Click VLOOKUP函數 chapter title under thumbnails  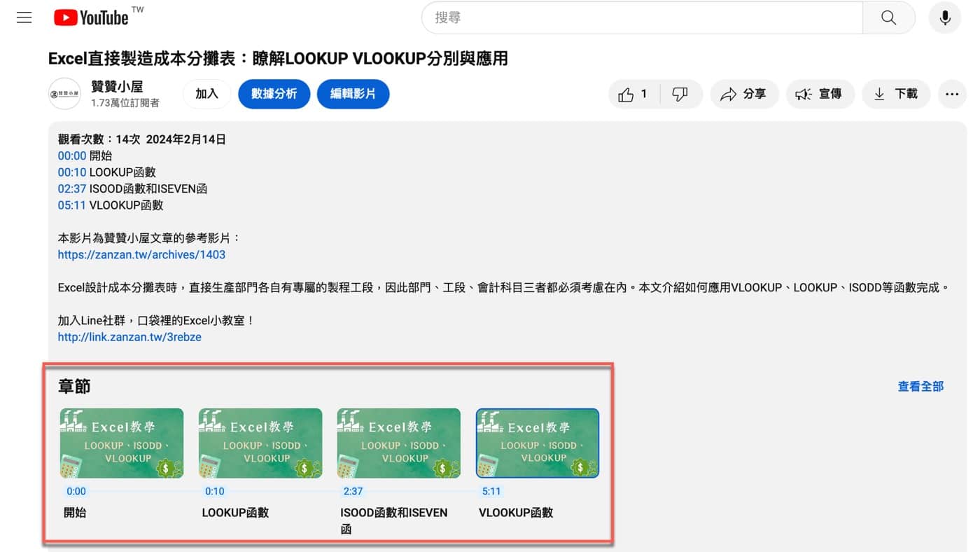pos(516,513)
